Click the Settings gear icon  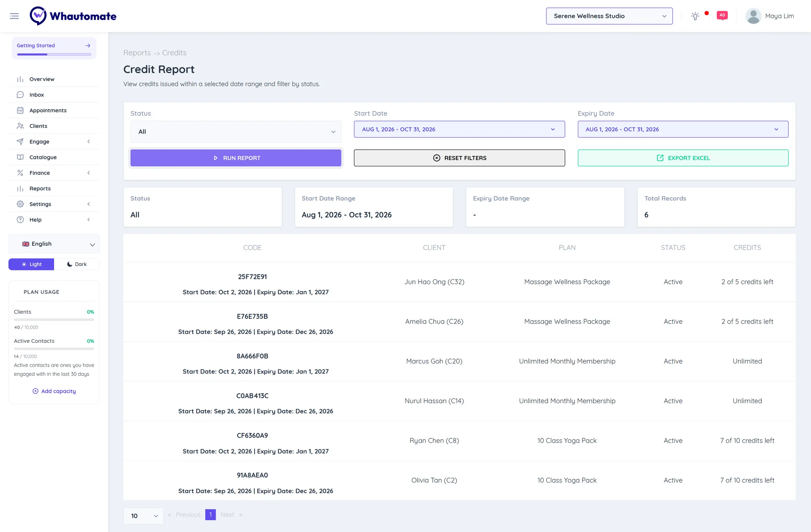pyautogui.click(x=20, y=204)
